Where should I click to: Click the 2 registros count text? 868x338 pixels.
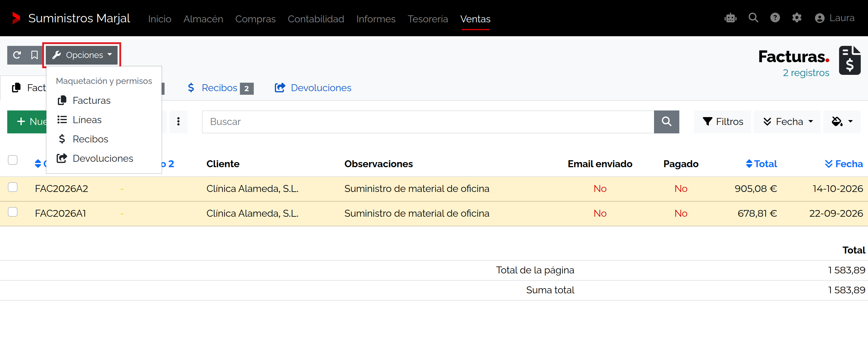pos(806,73)
